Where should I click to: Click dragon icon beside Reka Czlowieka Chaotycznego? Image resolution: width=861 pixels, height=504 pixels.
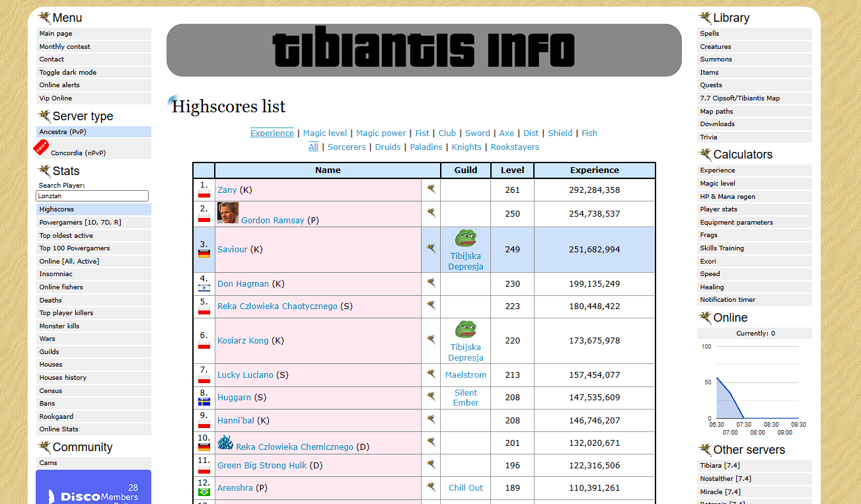pos(431,305)
